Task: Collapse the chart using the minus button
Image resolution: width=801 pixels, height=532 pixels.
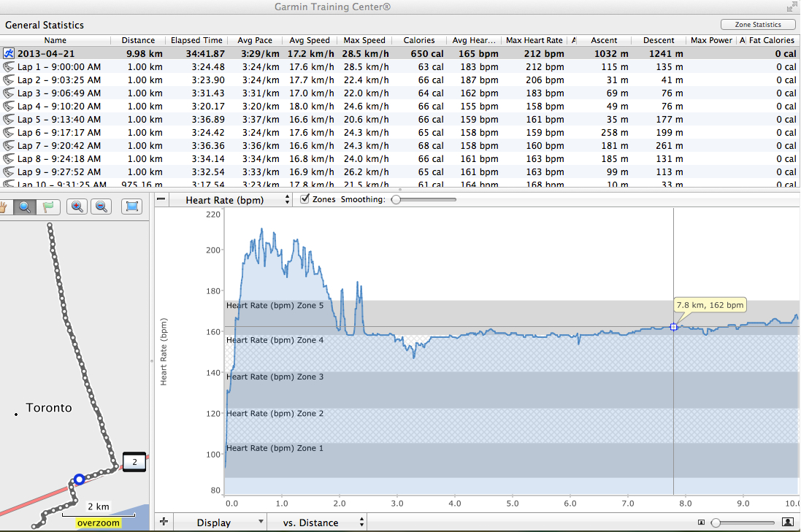Action: click(x=161, y=199)
